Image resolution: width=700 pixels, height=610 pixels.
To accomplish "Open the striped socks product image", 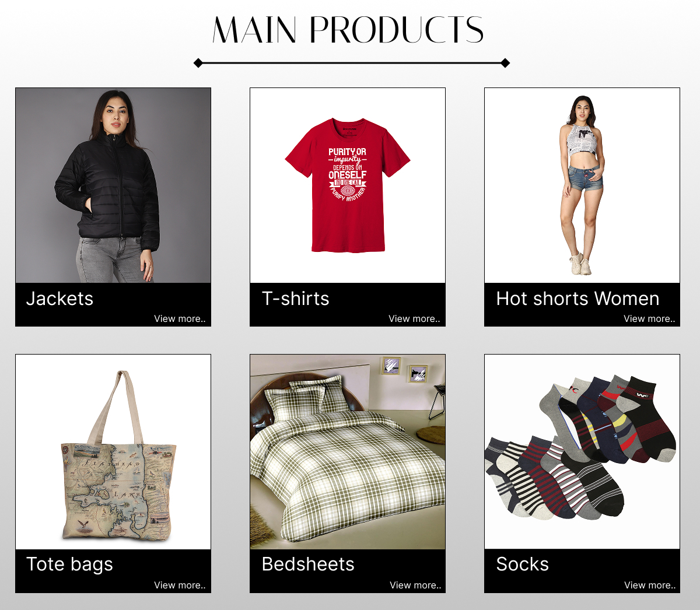I will 582,452.
